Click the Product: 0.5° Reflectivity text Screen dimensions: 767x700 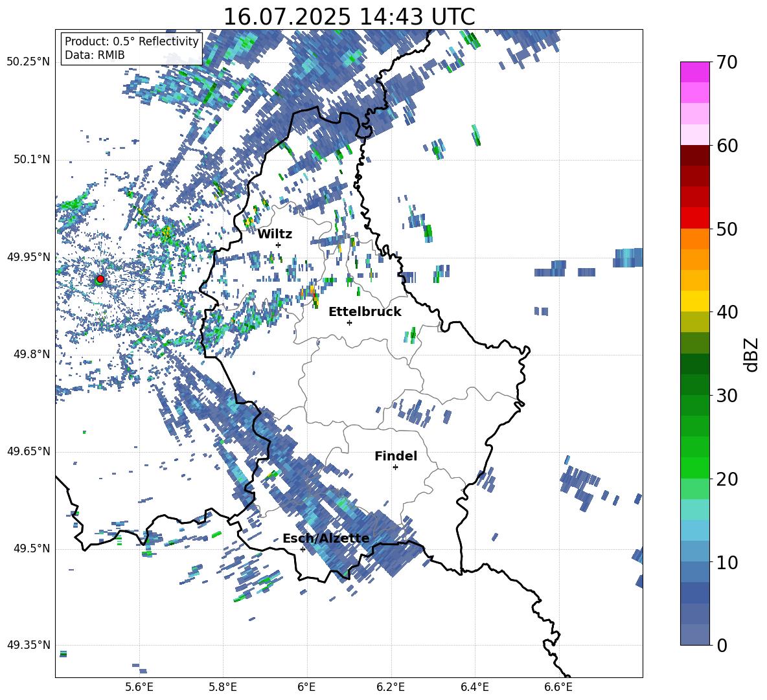pyautogui.click(x=132, y=41)
